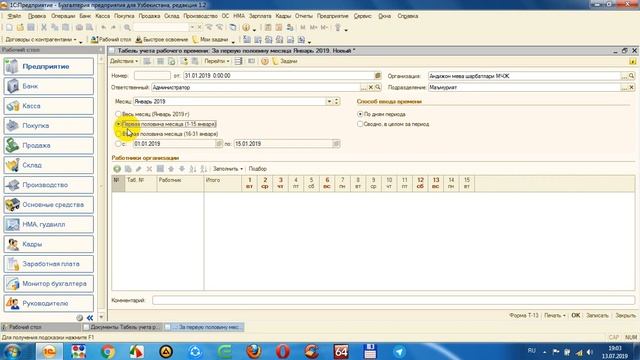Viewport: 640px width, 360px height.
Task: Select По дням периода radio
Action: pos(360,114)
